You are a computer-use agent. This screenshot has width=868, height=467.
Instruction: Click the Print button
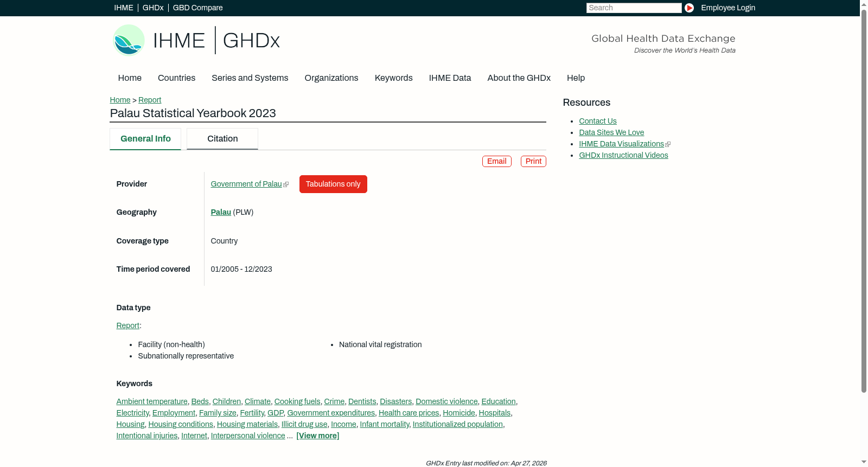(x=533, y=161)
